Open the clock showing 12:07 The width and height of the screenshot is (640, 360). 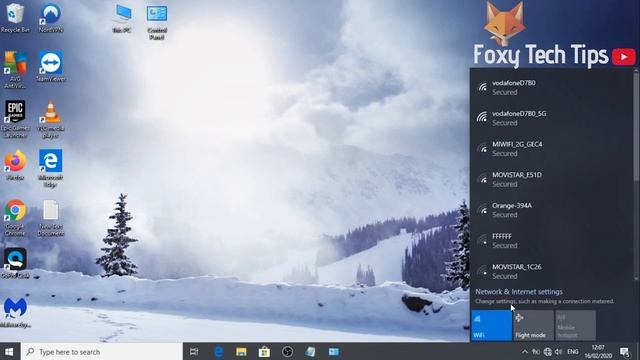[598, 351]
